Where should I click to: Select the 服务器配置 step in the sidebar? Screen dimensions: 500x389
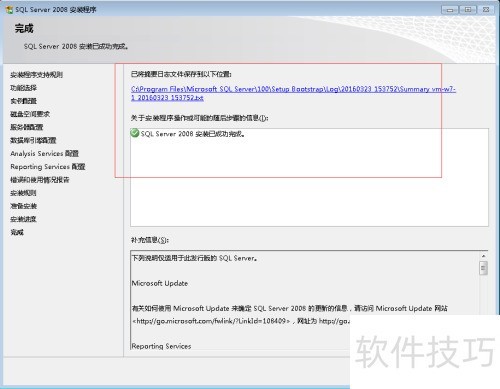27,127
